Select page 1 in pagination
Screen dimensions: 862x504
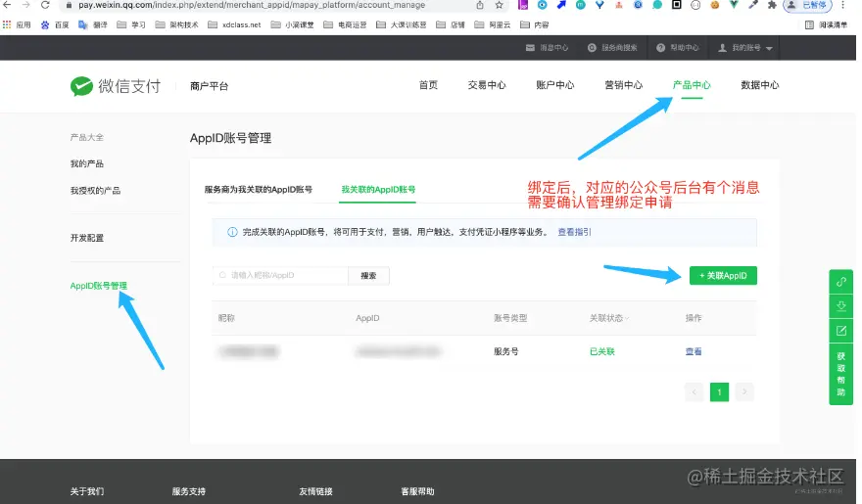719,392
